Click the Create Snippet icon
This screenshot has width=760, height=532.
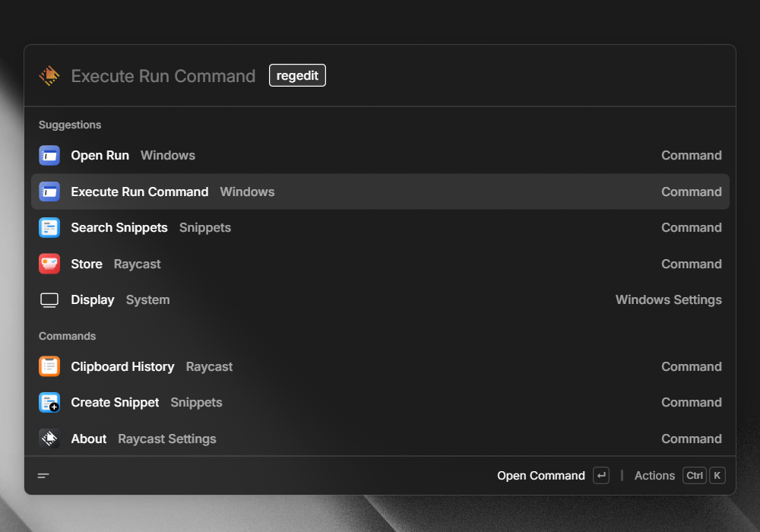coord(49,403)
